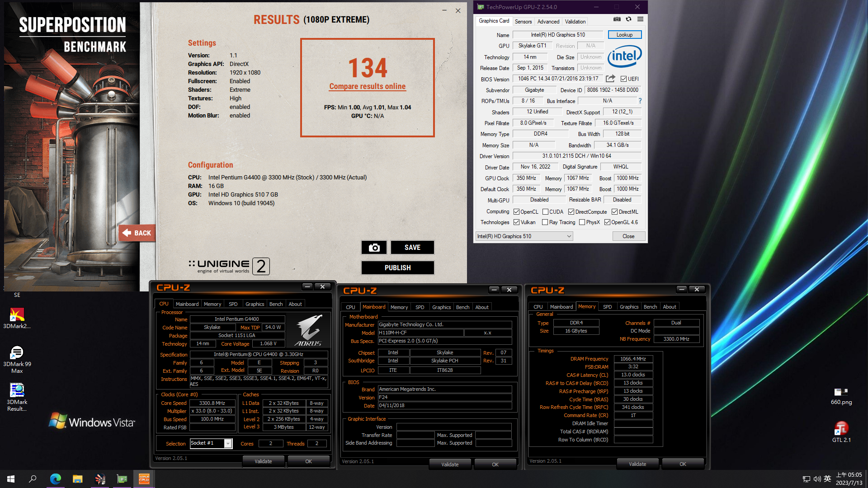Switch to GPU-Z Advanced tab

click(x=548, y=21)
